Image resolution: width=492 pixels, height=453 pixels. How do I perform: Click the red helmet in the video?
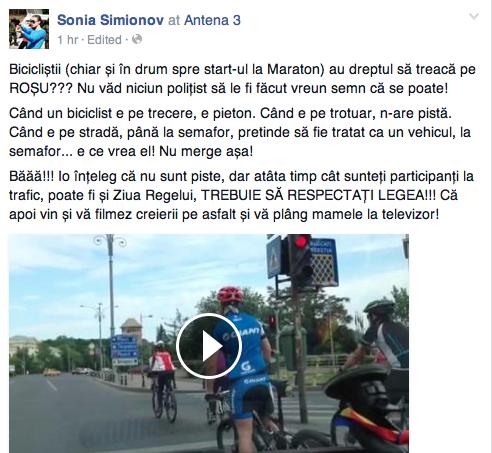click(230, 295)
